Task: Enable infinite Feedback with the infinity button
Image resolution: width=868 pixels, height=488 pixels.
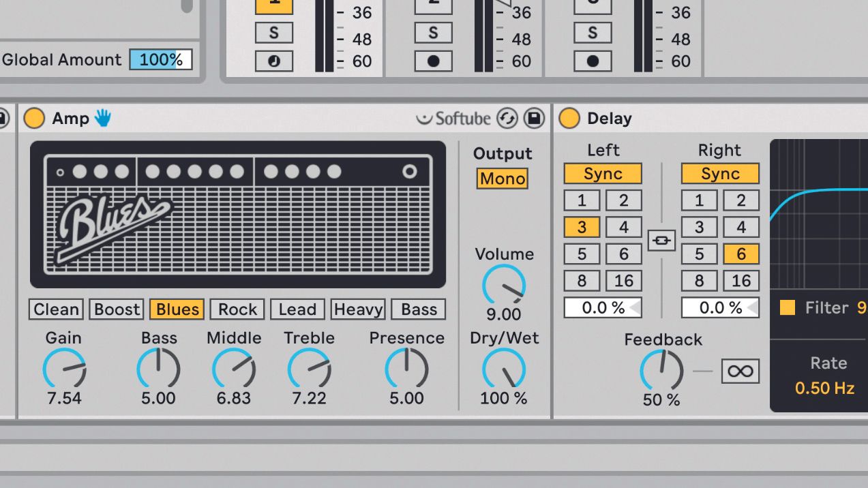Action: point(740,371)
